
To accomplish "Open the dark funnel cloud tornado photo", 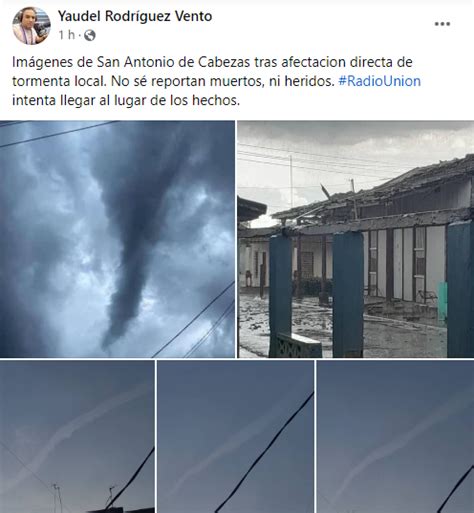I will coord(117,239).
